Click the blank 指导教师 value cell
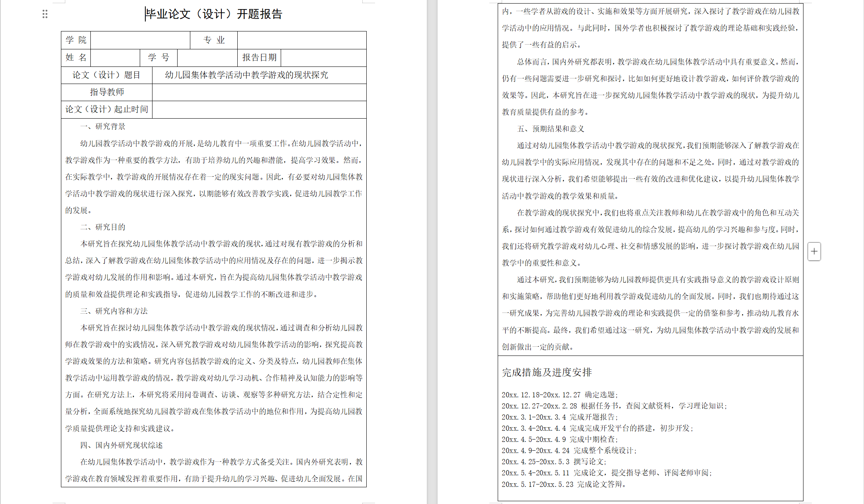This screenshot has height=504, width=864. coord(259,92)
